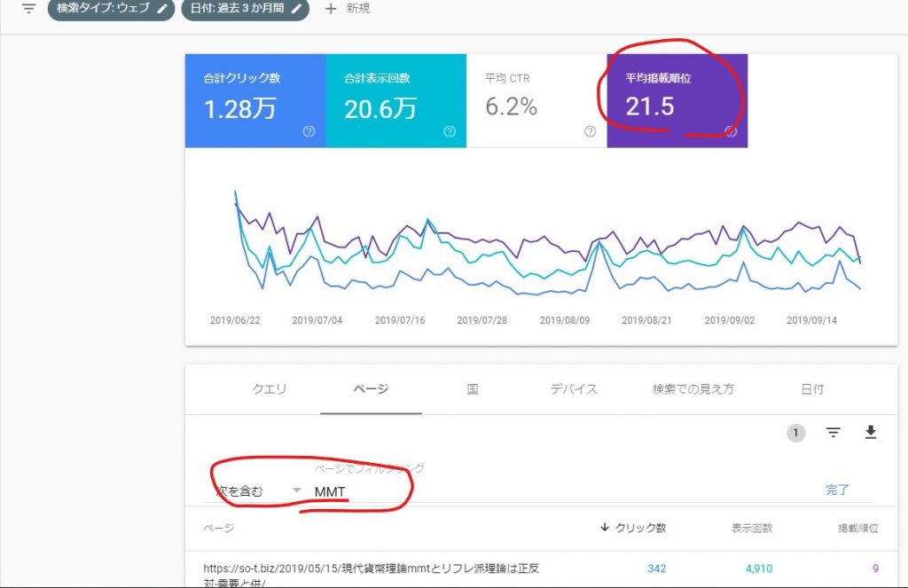Toggle the 合計クリック数 metric card
This screenshot has height=588, width=908.
(x=255, y=101)
